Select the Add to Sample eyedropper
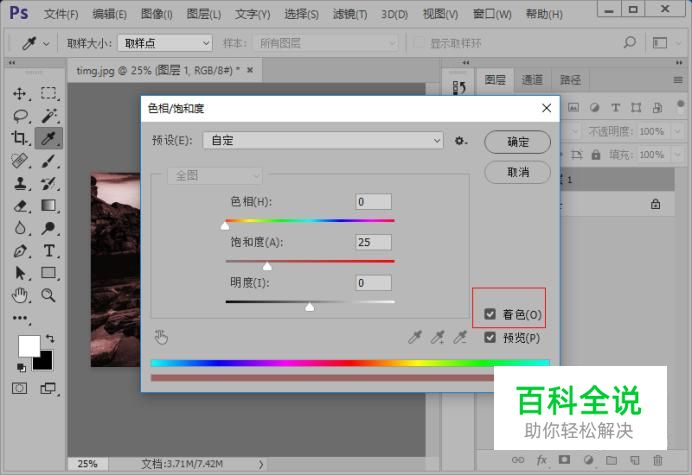692x475 pixels. click(x=437, y=337)
